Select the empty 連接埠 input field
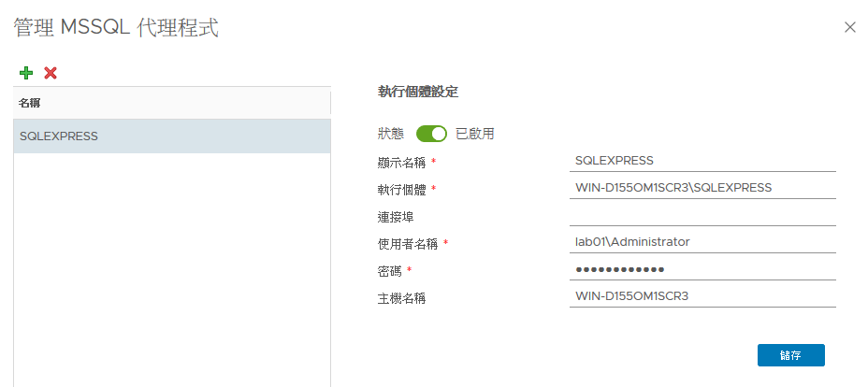 tap(702, 215)
